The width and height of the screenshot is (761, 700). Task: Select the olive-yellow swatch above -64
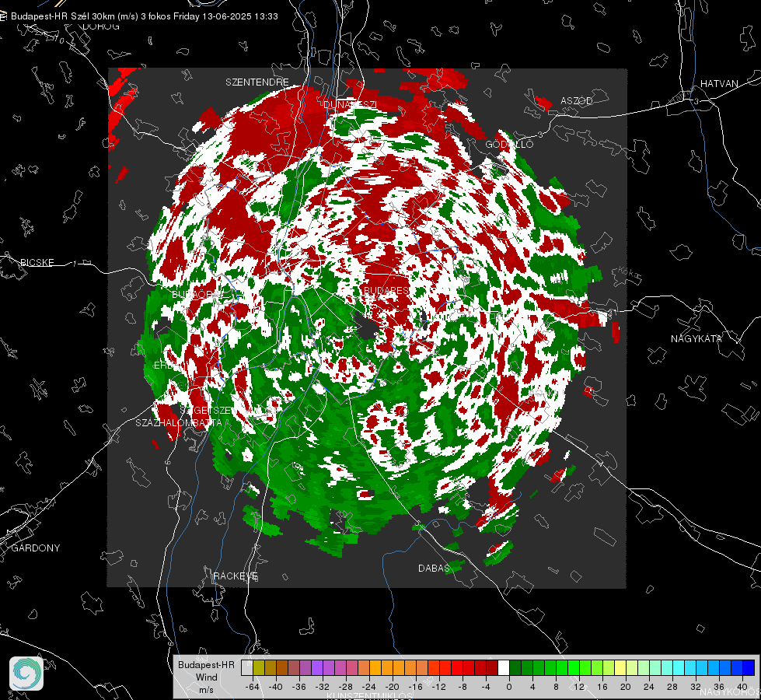click(x=259, y=667)
